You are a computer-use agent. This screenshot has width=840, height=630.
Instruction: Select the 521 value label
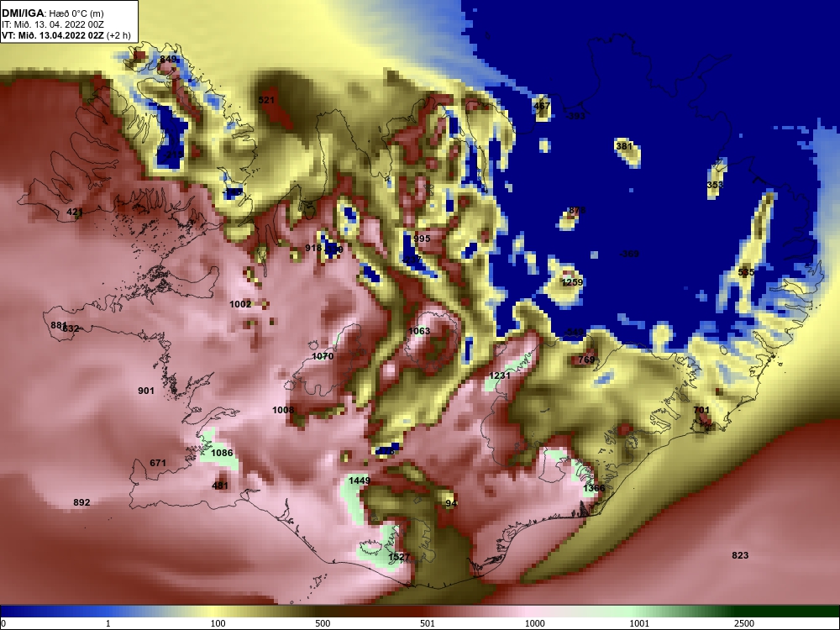[266, 100]
